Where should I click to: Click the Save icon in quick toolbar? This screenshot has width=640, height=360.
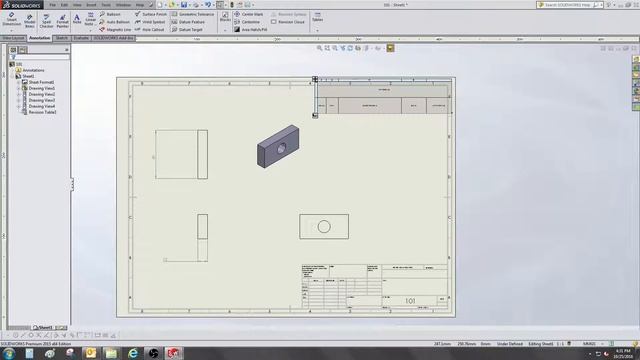184,5
